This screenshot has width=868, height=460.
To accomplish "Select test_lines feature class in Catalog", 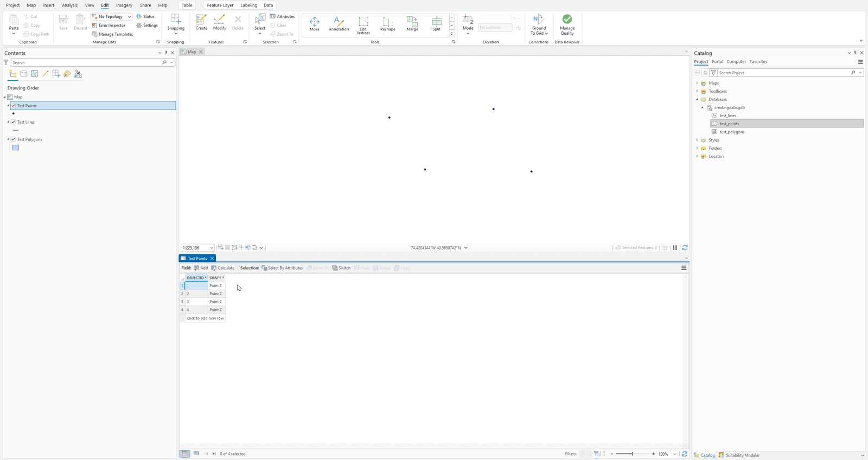I will (727, 116).
